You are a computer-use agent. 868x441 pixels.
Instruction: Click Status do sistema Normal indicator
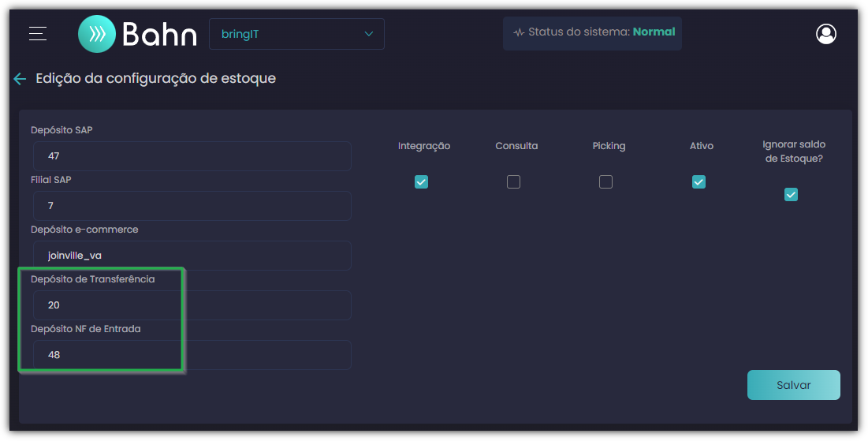[x=592, y=33]
